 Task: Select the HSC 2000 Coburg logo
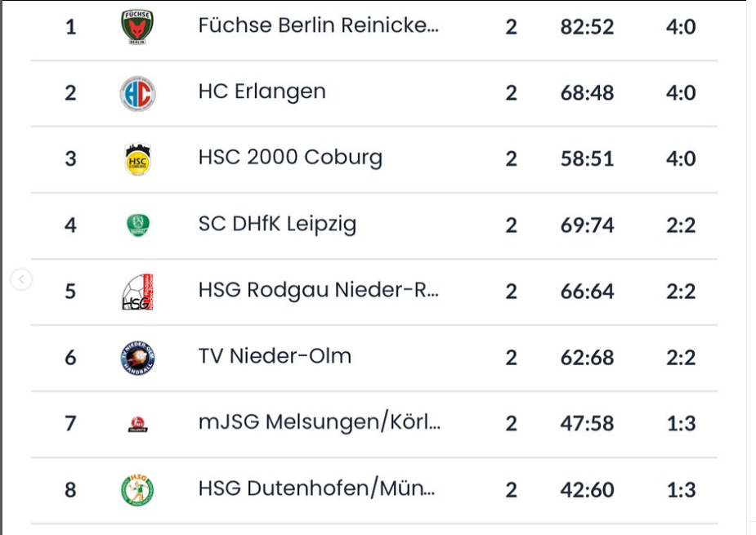click(x=137, y=159)
